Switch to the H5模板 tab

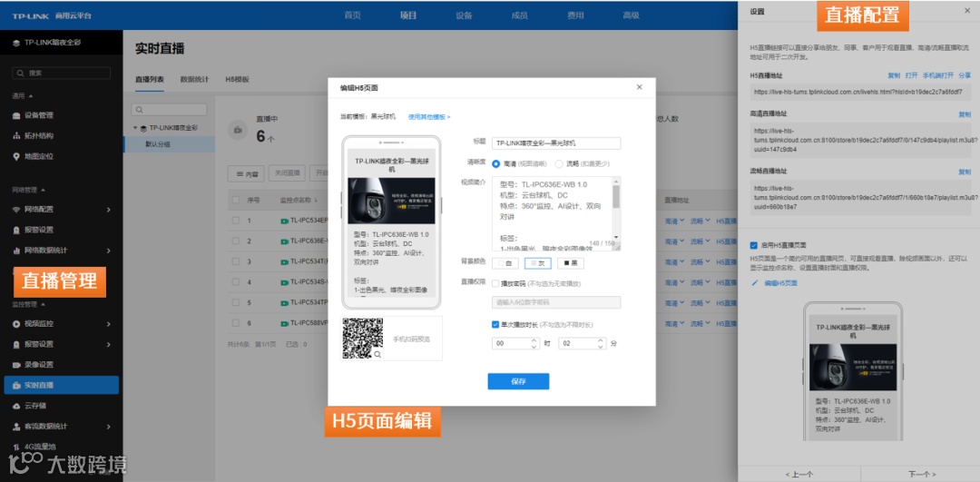[238, 79]
